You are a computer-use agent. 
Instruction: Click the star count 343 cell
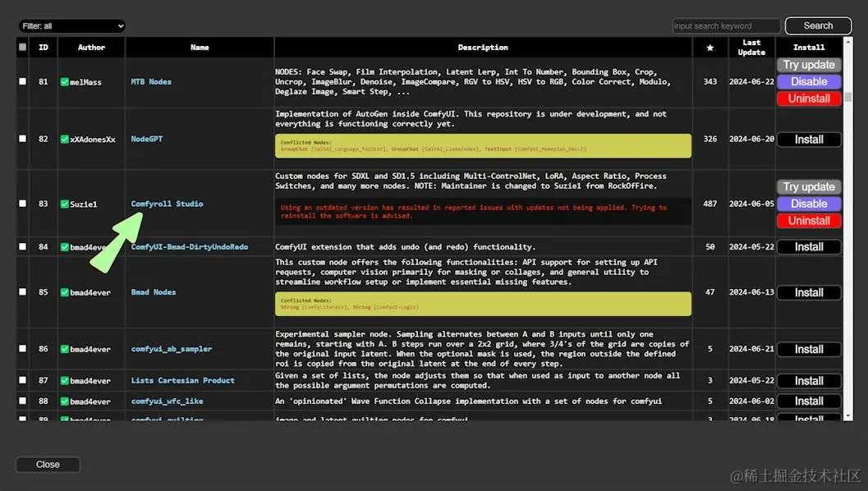710,81
